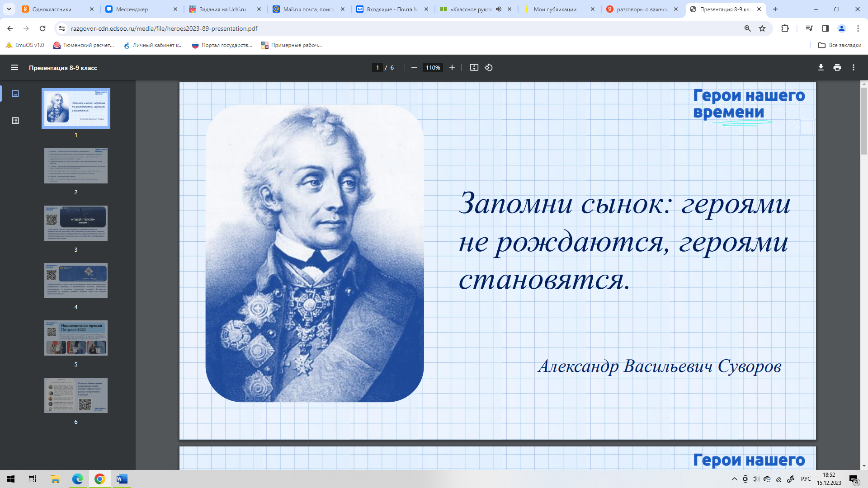Show the page thumbnails view
The width and height of the screenshot is (868, 488).
(x=15, y=94)
